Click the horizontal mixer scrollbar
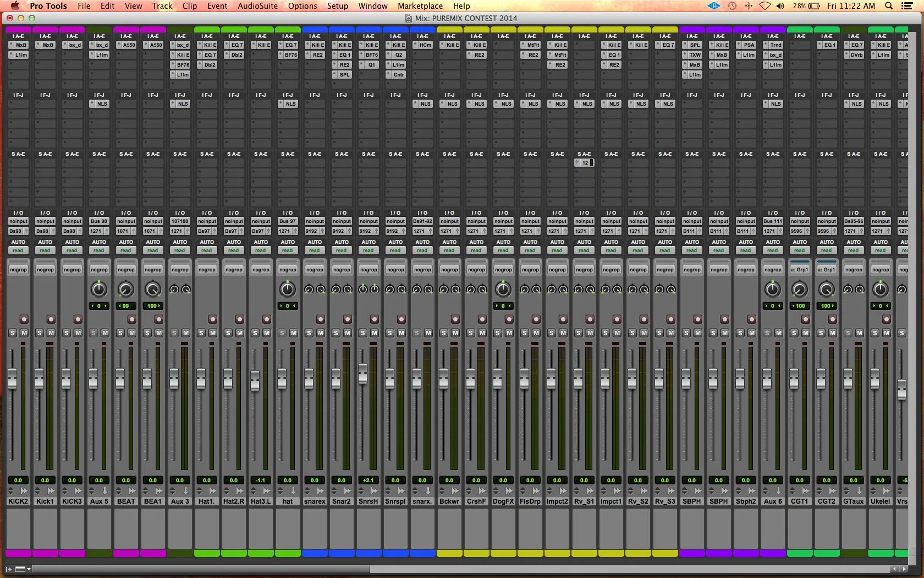The width and height of the screenshot is (924, 578). (x=201, y=569)
